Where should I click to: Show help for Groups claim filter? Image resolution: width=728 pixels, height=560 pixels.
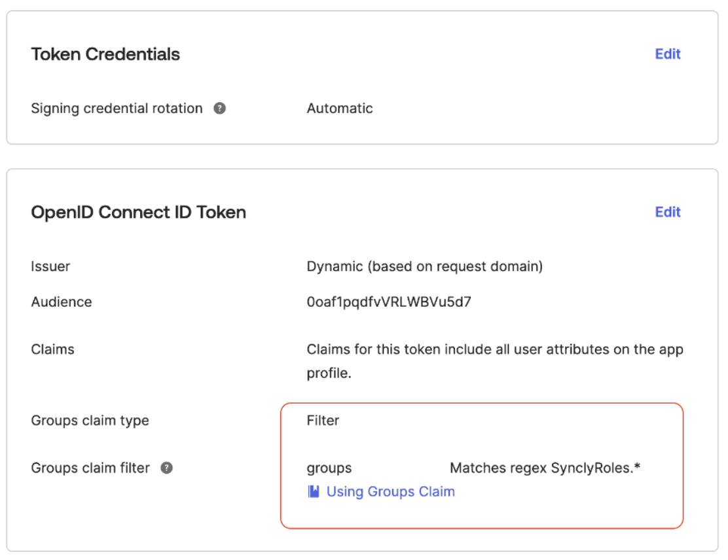pyautogui.click(x=167, y=468)
